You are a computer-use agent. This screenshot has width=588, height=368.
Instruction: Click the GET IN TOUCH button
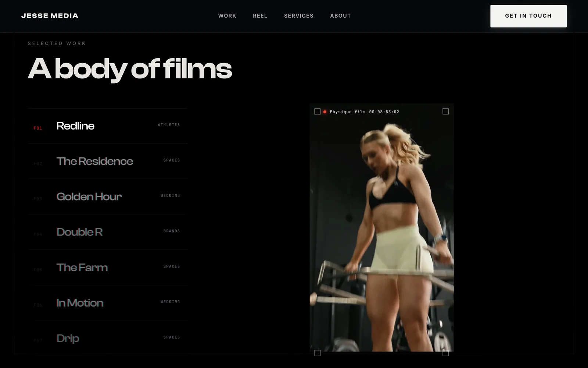[528, 16]
